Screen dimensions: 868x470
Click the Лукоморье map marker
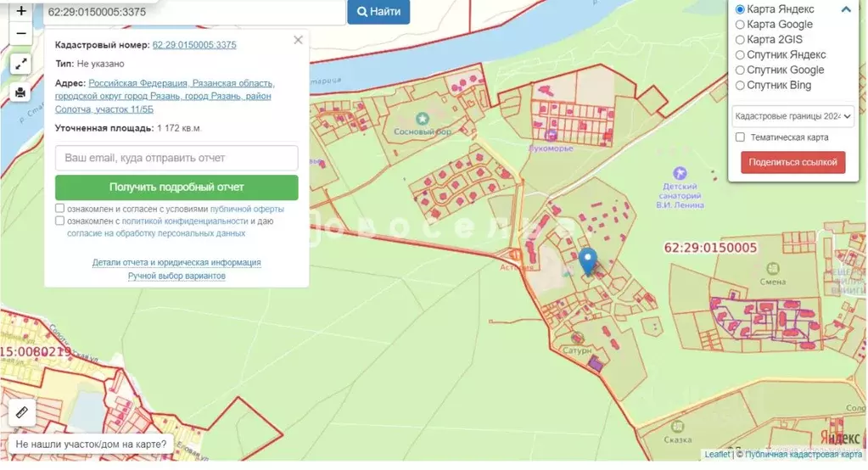551,136
